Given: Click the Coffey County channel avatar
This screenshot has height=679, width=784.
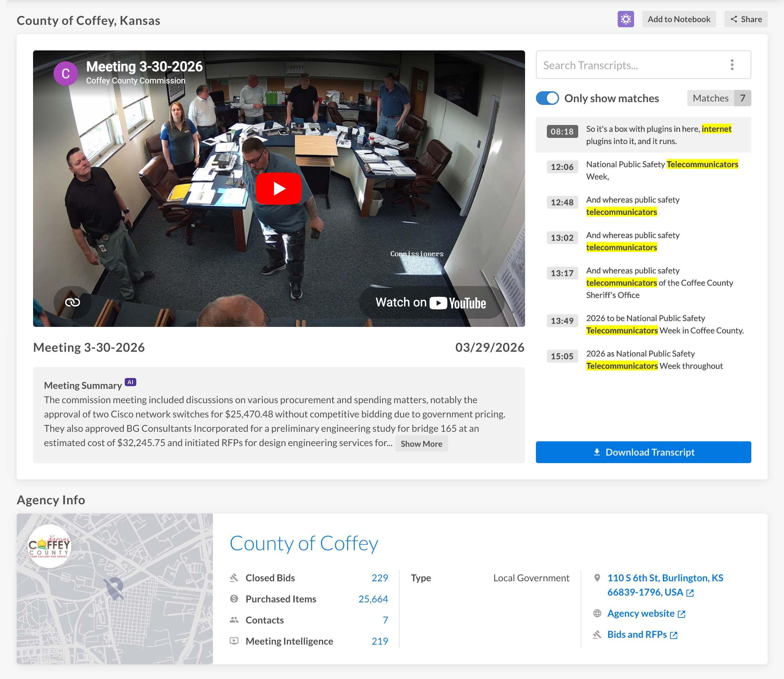Looking at the screenshot, I should 65,74.
